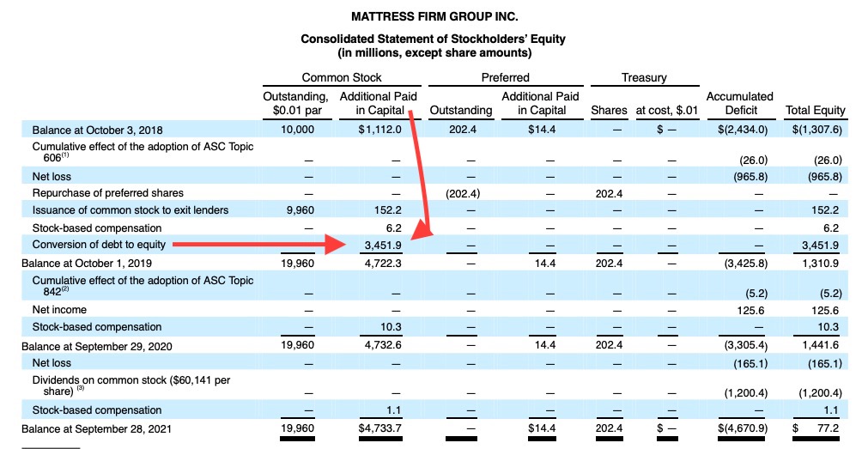Click 'Dividends on common stock ($60,141 per share)' label

click(x=131, y=385)
